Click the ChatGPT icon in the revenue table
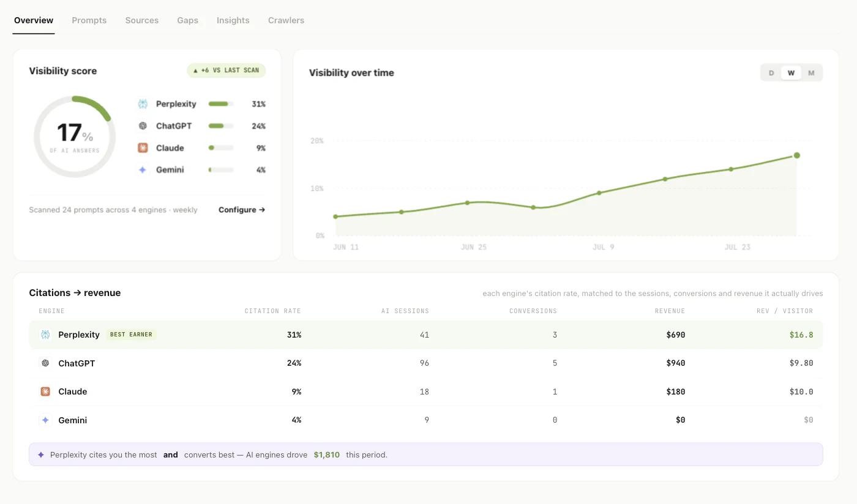 (x=45, y=363)
